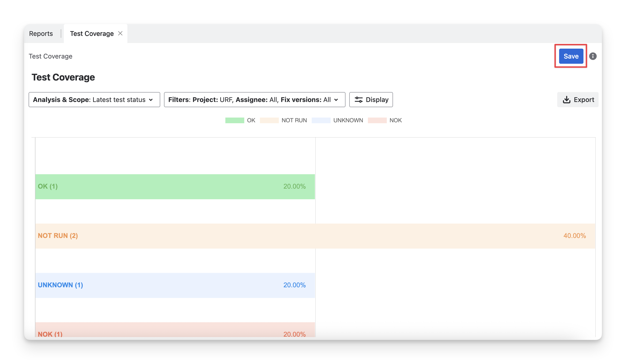The height and width of the screenshot is (364, 626).
Task: Click the NOK (1) bar
Action: click(x=175, y=330)
